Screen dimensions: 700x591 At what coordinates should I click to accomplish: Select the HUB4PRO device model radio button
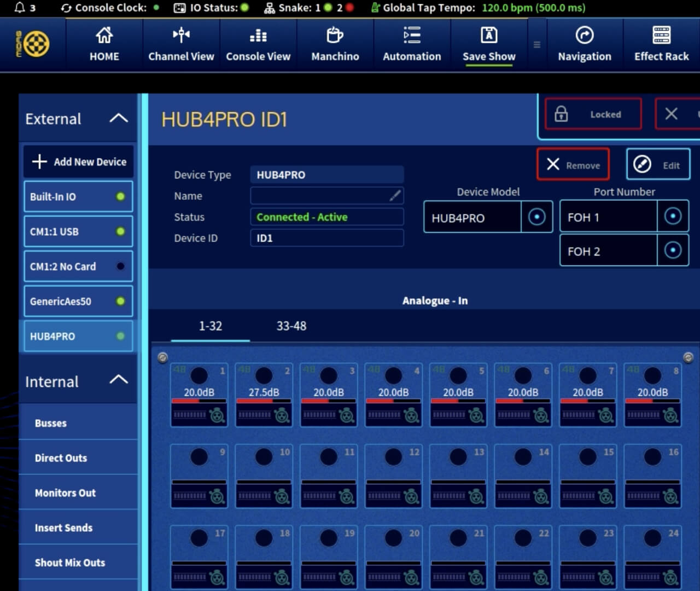(536, 217)
